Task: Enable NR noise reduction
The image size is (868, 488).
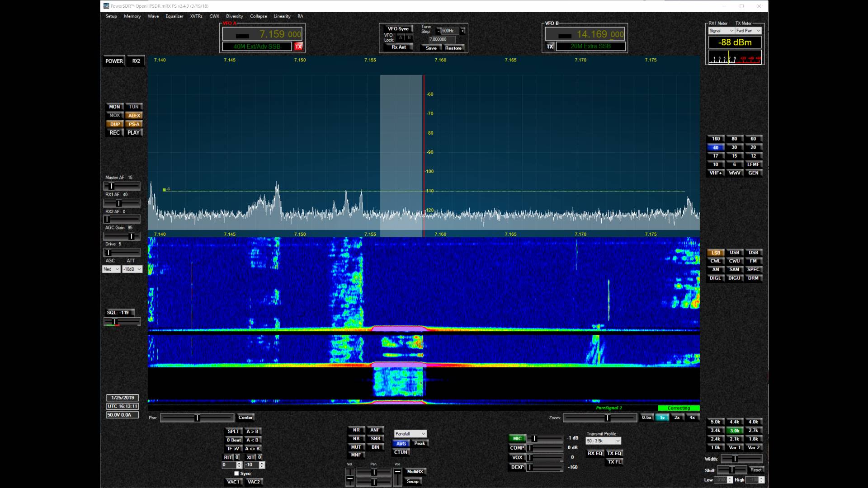Action: tap(356, 430)
